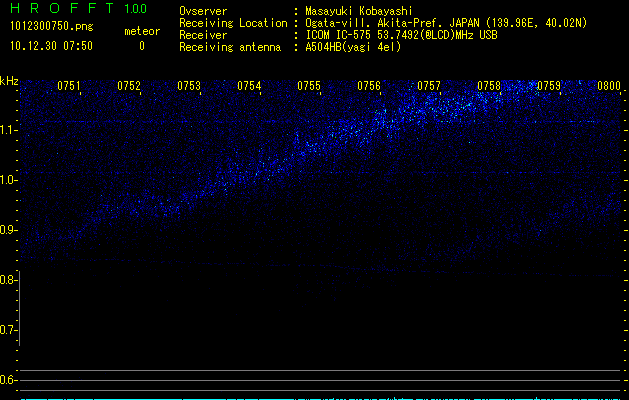629x400 pixels.
Task: Select the file name 1012300750.png
Action: pyautogui.click(x=52, y=27)
